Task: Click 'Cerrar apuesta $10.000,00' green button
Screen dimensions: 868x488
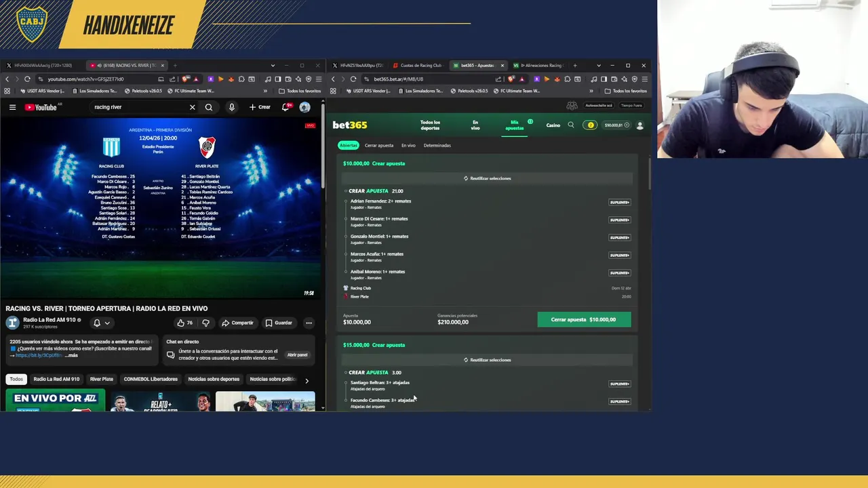Action: (x=584, y=319)
